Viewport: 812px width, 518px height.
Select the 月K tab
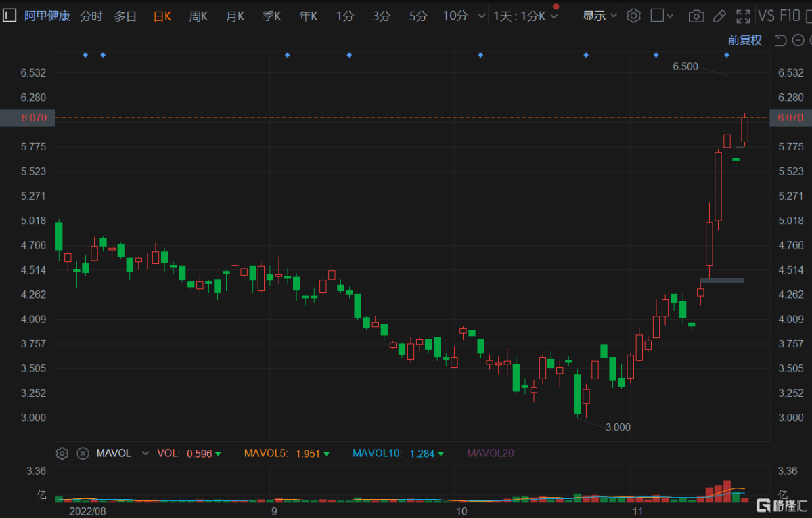pos(235,16)
